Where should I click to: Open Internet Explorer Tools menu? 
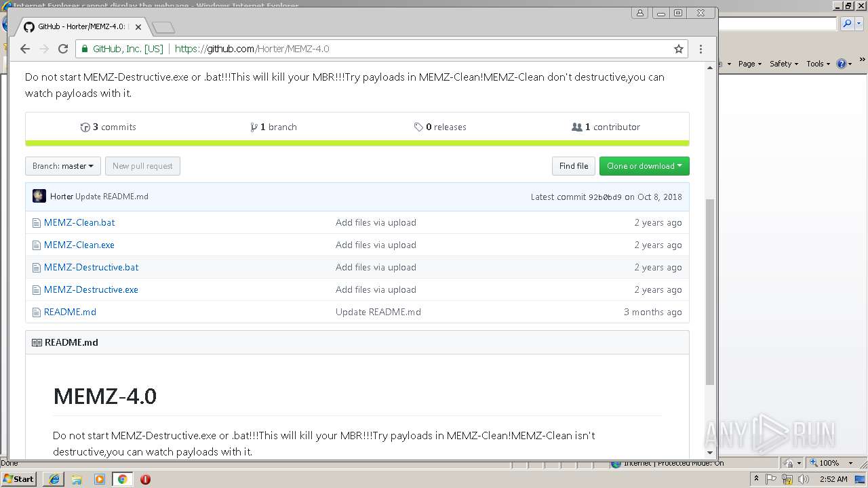818,64
